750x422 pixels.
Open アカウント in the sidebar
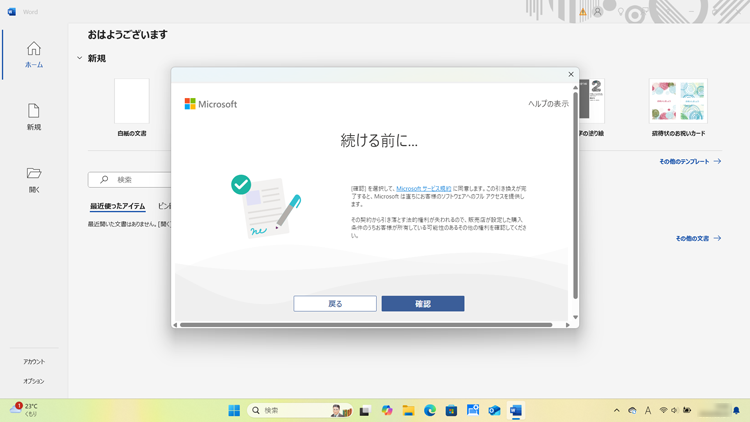coord(34,361)
